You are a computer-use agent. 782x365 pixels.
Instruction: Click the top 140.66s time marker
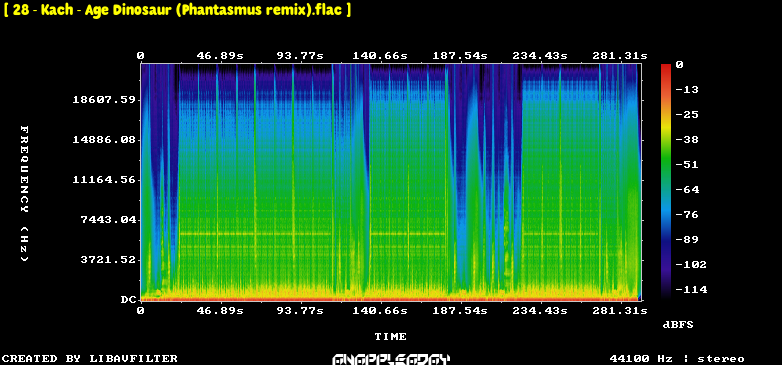click(x=380, y=55)
